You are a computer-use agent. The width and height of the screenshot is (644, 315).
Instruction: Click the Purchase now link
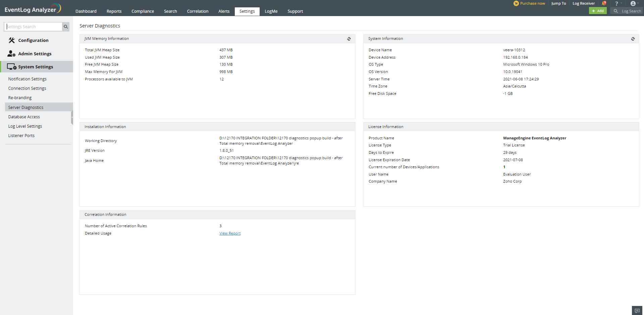pos(529,3)
